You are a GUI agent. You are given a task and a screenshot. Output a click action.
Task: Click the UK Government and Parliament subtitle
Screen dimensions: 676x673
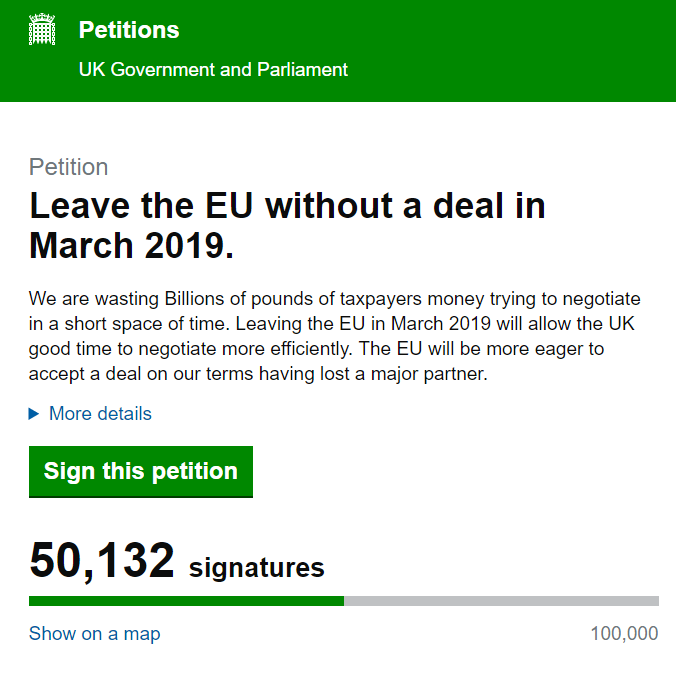tap(213, 69)
